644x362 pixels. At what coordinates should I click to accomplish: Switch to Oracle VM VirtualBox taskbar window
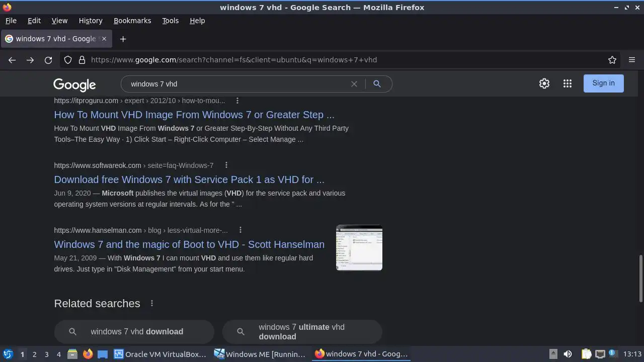point(160,354)
